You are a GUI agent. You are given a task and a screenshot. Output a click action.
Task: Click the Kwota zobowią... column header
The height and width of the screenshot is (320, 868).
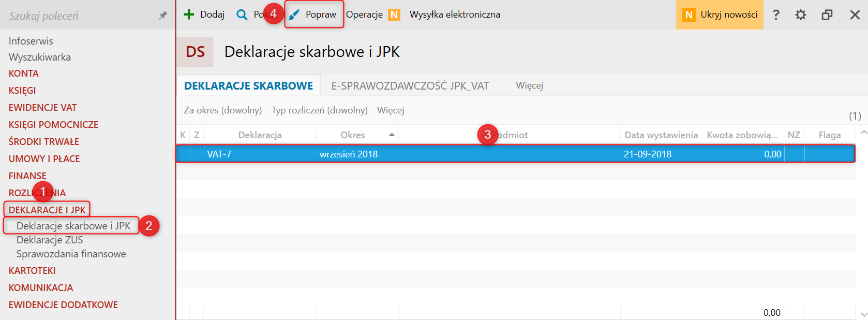pos(742,135)
